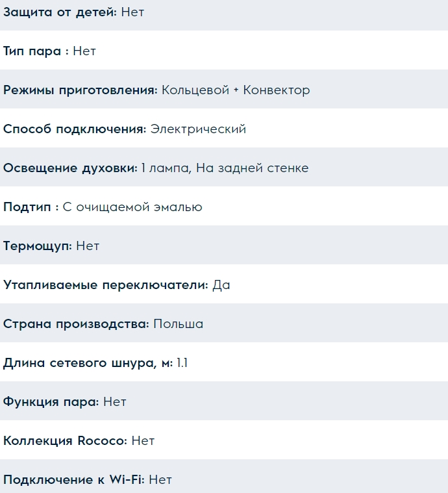Click the 'Длина сетевого шнура, м' label
The width and height of the screenshot is (448, 493).
pyautogui.click(x=88, y=363)
